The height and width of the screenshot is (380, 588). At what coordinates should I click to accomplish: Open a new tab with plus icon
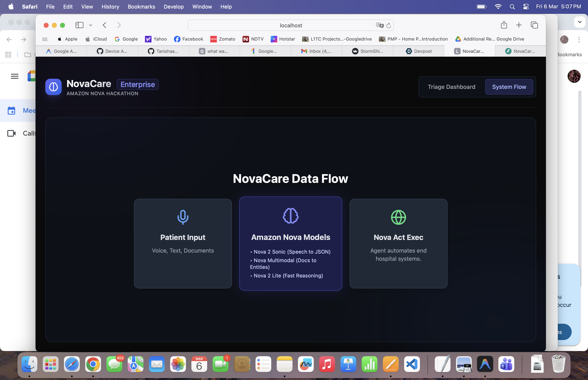click(519, 25)
